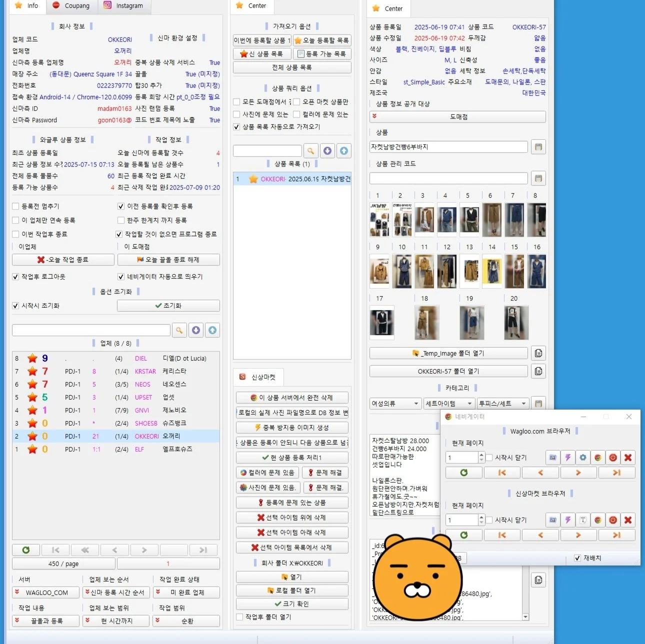This screenshot has width=645, height=644.
Task: Click 로컬 폴더 열기 button
Action: 292,591
